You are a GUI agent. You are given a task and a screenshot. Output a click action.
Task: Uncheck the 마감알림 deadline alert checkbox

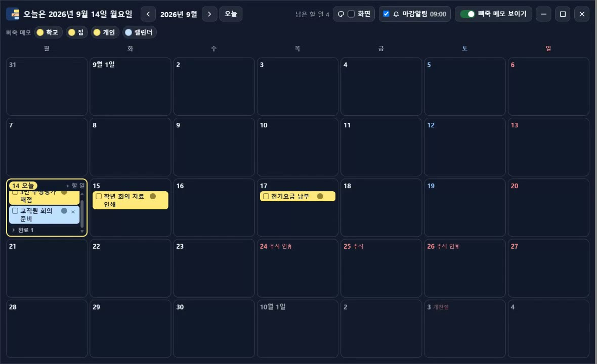pos(386,14)
